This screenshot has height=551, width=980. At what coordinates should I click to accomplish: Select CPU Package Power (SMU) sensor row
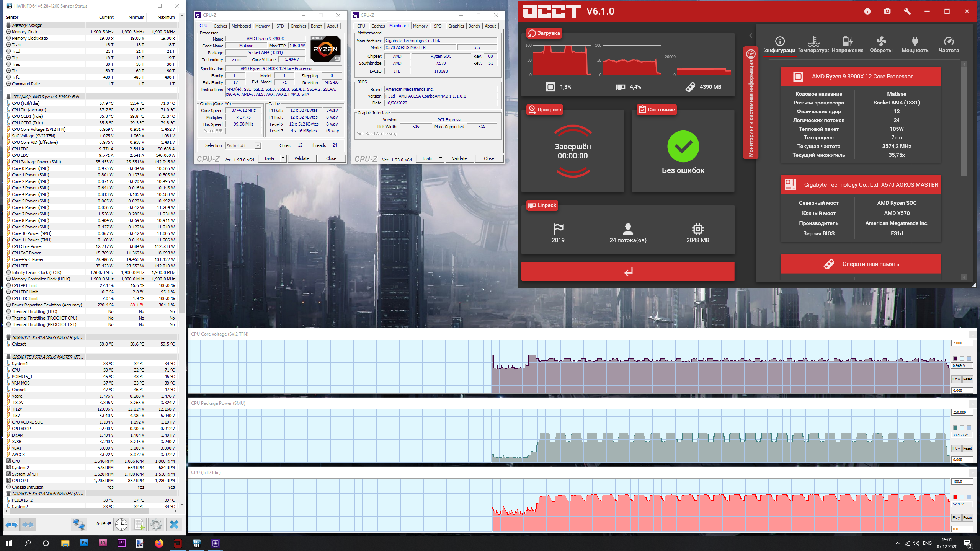click(x=92, y=162)
